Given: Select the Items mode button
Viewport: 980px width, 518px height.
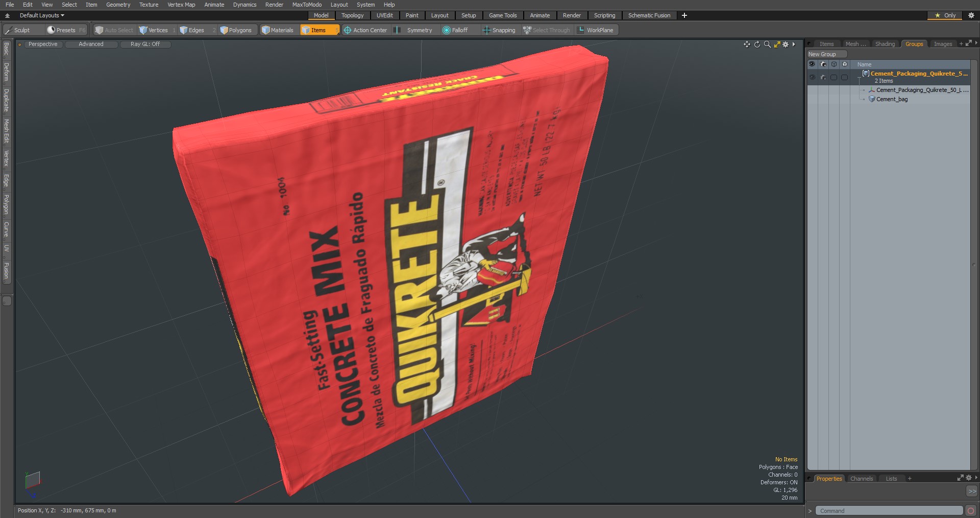Looking at the screenshot, I should tap(320, 30).
